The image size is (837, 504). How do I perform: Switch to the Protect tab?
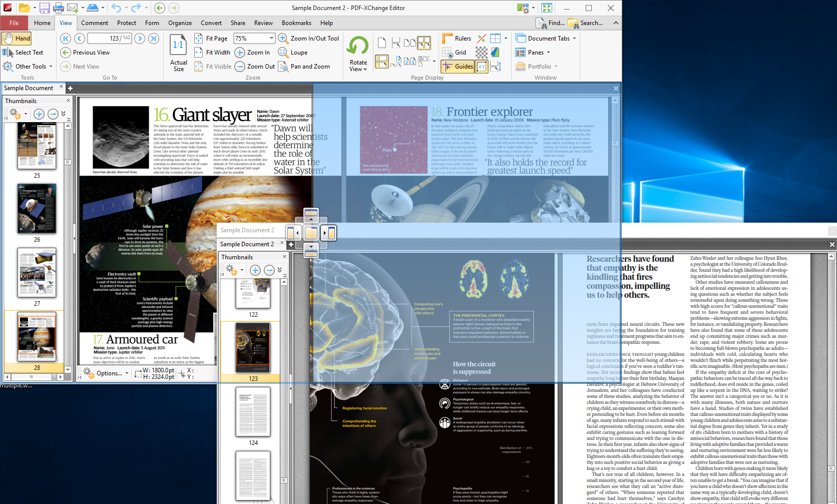click(127, 23)
